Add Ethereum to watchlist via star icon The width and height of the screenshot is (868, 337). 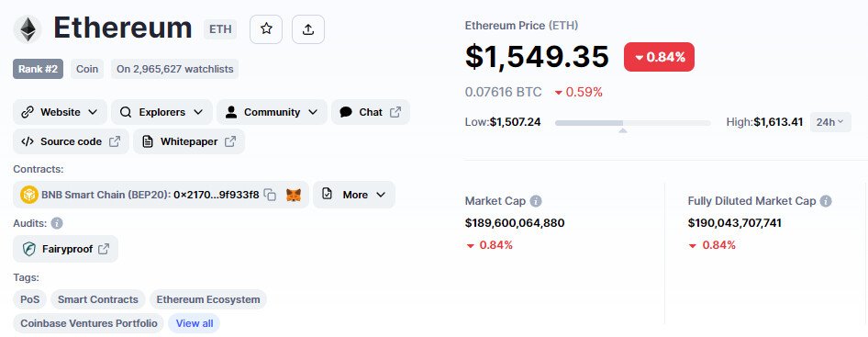click(x=266, y=29)
